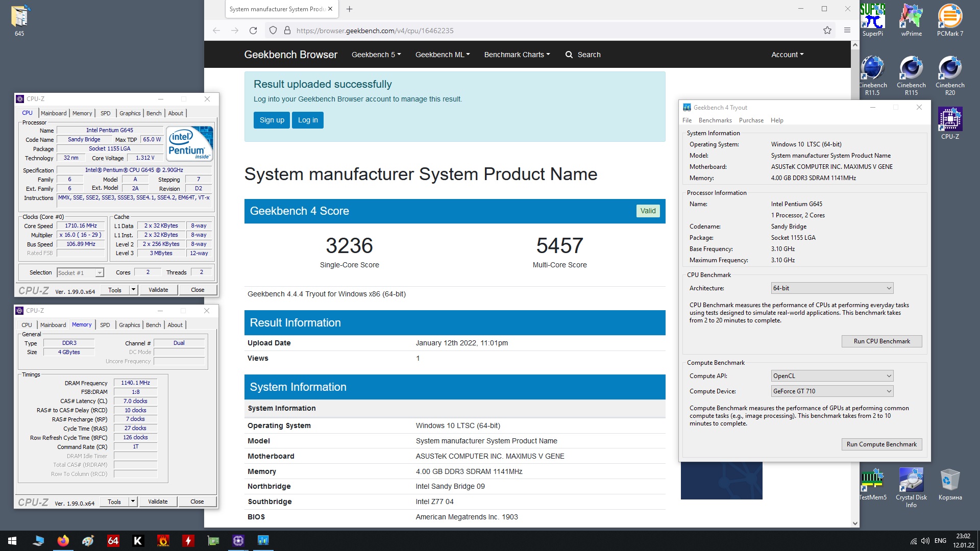
Task: Open Graphics tab in lower CPU-Z window
Action: pyautogui.click(x=129, y=325)
